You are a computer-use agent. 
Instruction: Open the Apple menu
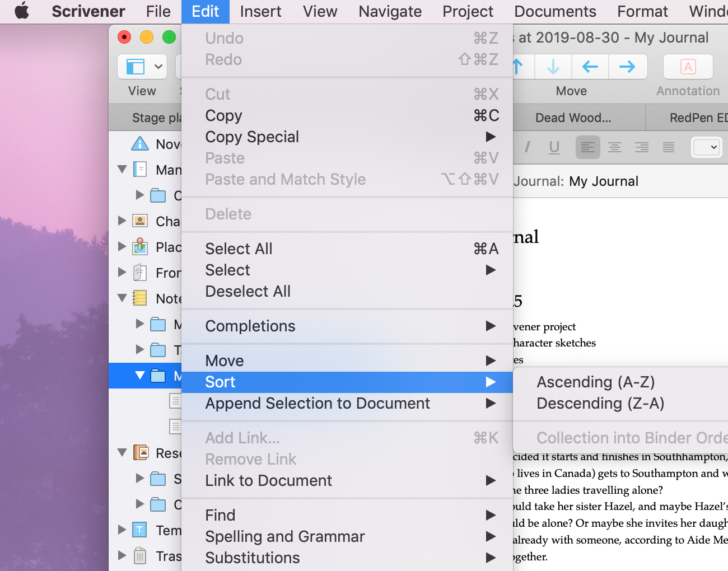click(x=22, y=11)
